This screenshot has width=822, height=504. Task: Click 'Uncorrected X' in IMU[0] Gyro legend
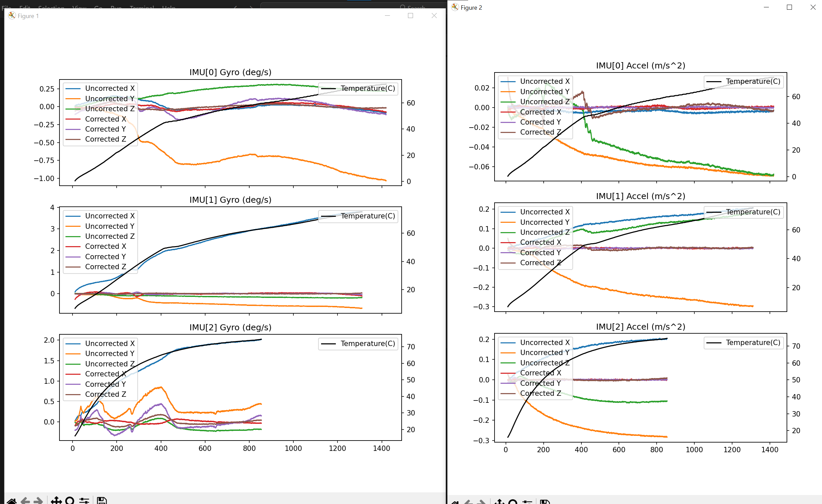pos(110,89)
